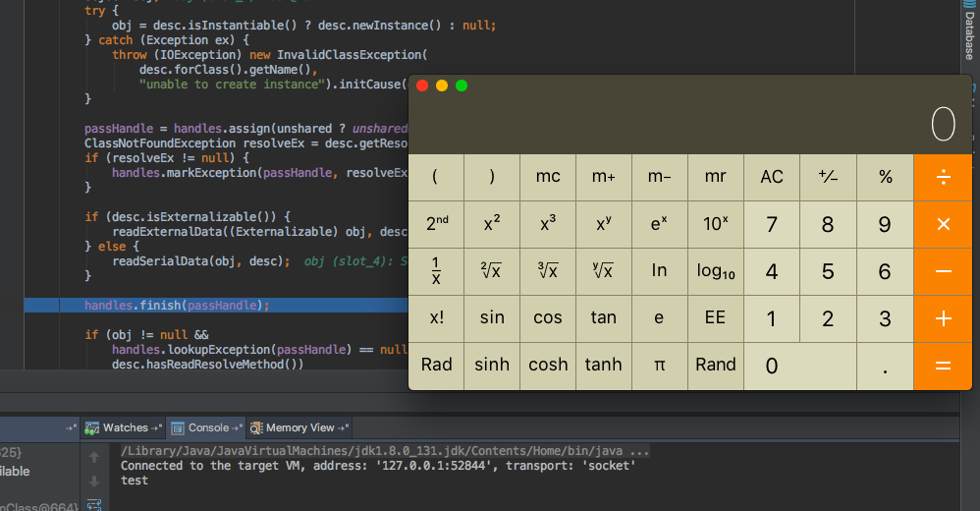Click the x squared key

[492, 224]
